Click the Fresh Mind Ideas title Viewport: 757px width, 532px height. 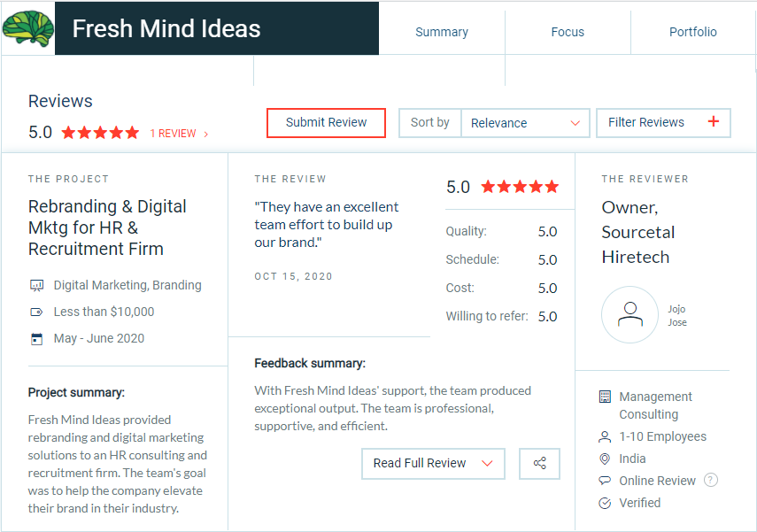(166, 28)
